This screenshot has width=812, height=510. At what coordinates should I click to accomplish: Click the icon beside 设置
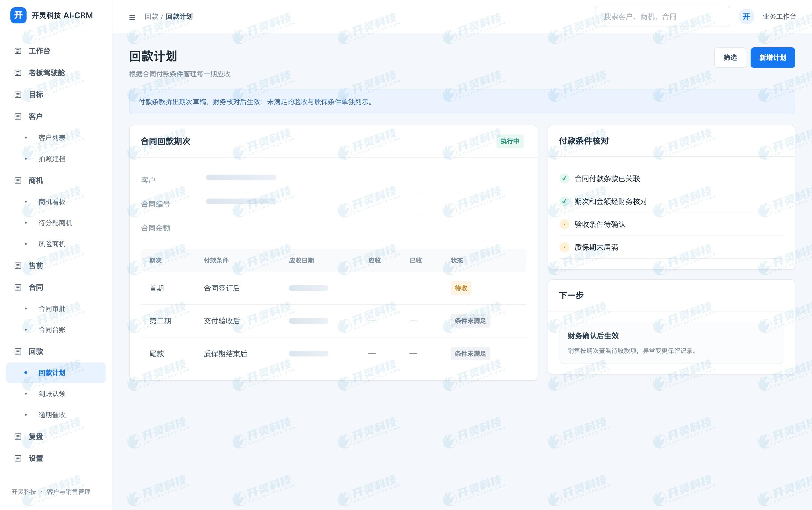tap(18, 458)
